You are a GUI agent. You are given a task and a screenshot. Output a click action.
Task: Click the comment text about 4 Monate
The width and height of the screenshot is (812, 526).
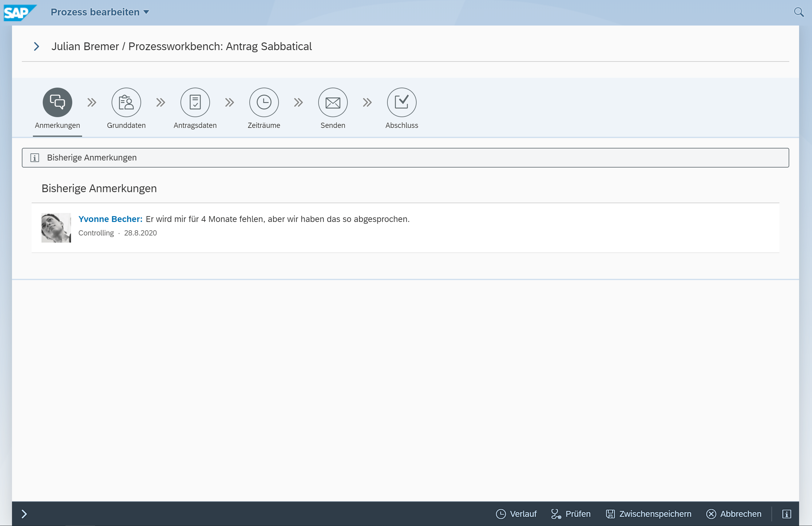(x=278, y=219)
